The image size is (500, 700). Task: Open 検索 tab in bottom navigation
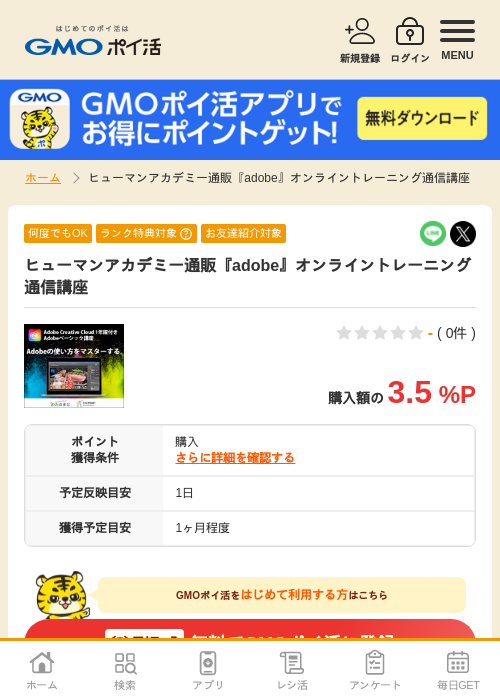(x=125, y=671)
